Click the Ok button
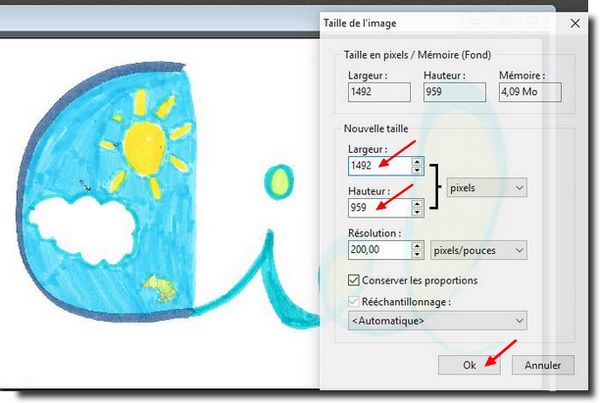The height and width of the screenshot is (403, 600). click(469, 365)
